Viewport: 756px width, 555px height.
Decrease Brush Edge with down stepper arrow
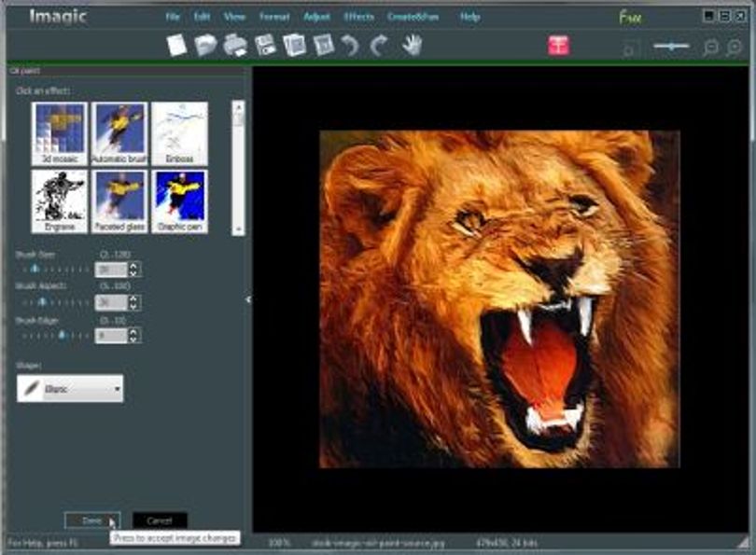[x=133, y=340]
